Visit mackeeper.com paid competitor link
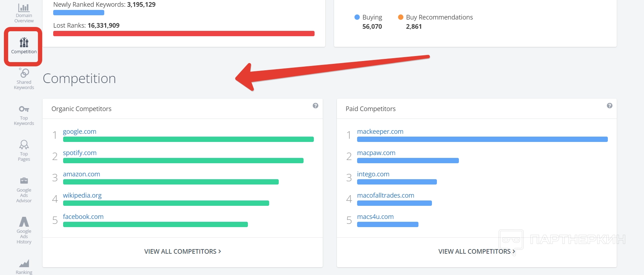The height and width of the screenshot is (275, 644). (x=380, y=132)
